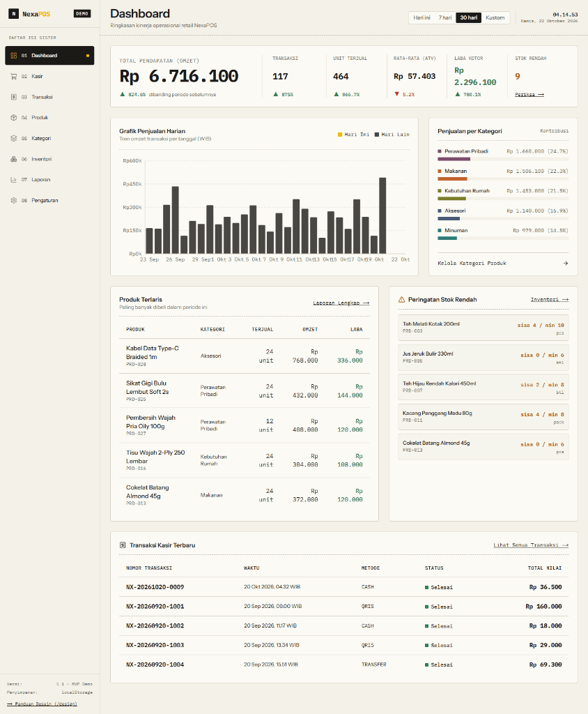The height and width of the screenshot is (714, 588).
Task: Select the 30 hari period filter
Action: (x=469, y=17)
